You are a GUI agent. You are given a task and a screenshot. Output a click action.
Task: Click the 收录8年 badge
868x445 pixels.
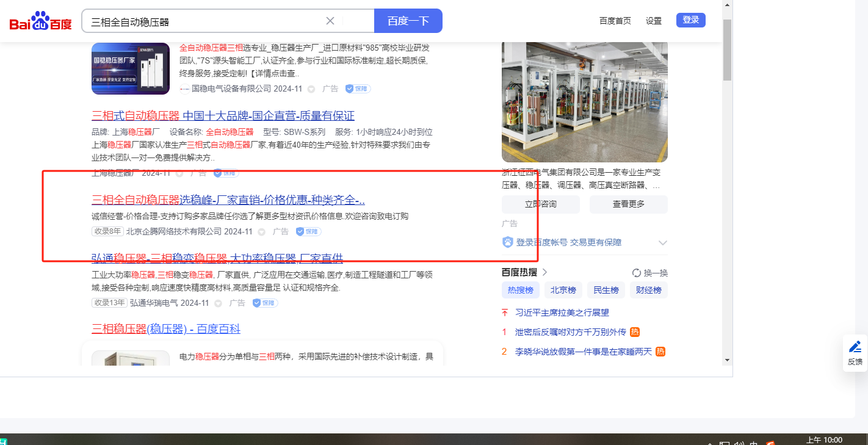point(107,232)
